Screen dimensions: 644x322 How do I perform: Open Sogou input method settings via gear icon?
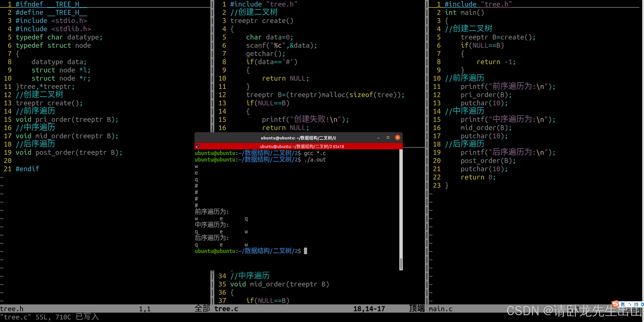coord(643,304)
